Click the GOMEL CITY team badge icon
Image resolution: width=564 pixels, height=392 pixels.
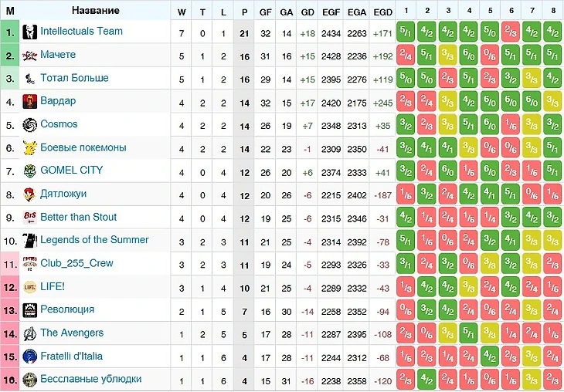(29, 171)
